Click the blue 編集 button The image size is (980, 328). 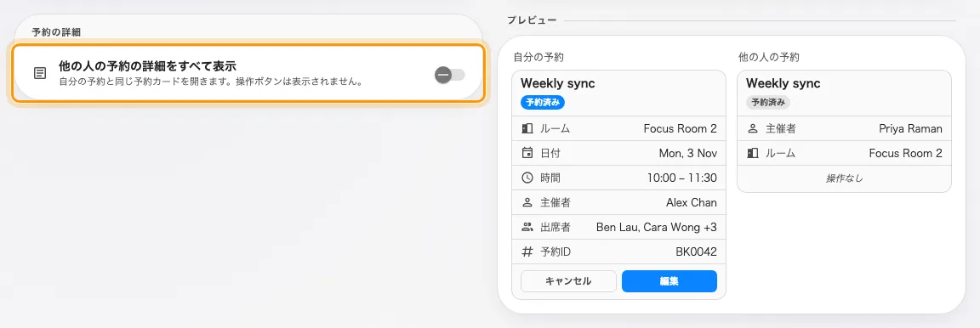point(669,281)
